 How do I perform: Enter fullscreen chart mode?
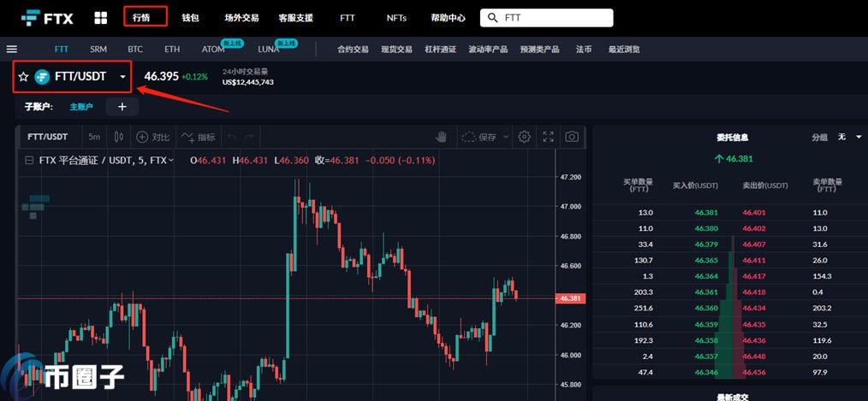tap(549, 137)
